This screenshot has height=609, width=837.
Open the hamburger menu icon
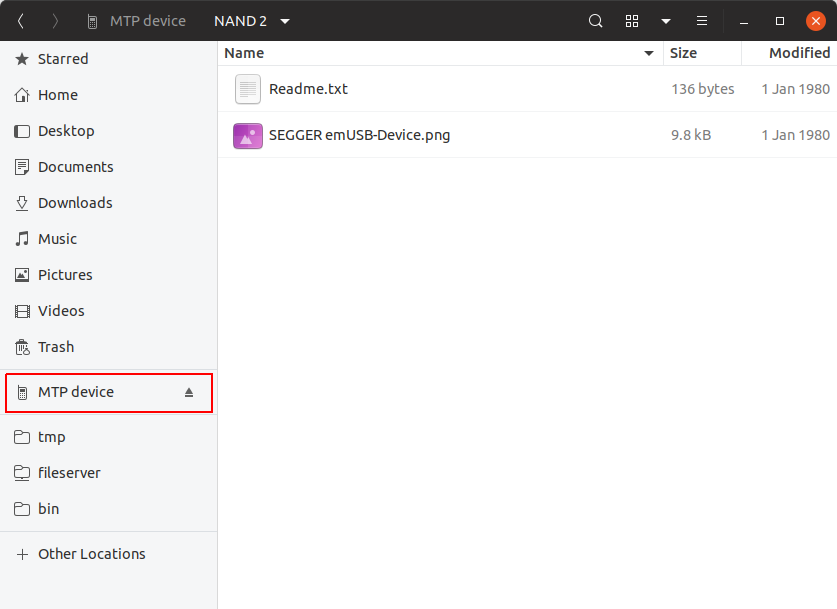point(702,21)
